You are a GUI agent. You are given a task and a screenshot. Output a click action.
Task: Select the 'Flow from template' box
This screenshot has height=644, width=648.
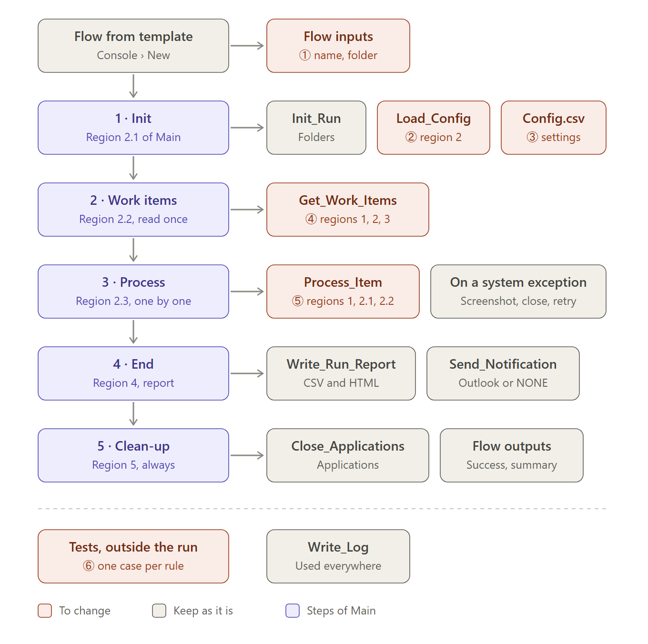click(133, 46)
